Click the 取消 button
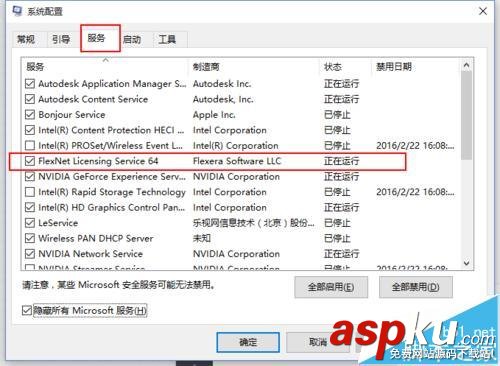The height and width of the screenshot is (366, 500). (x=317, y=342)
